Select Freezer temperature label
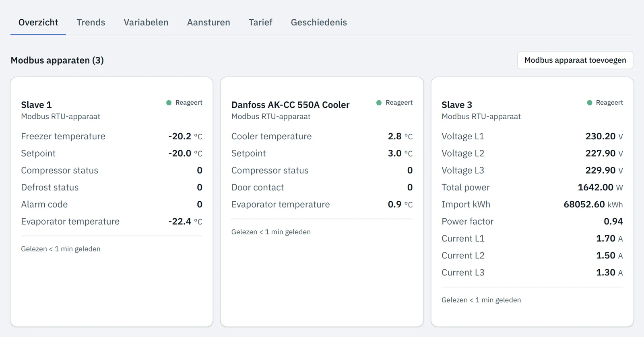 pyautogui.click(x=63, y=136)
